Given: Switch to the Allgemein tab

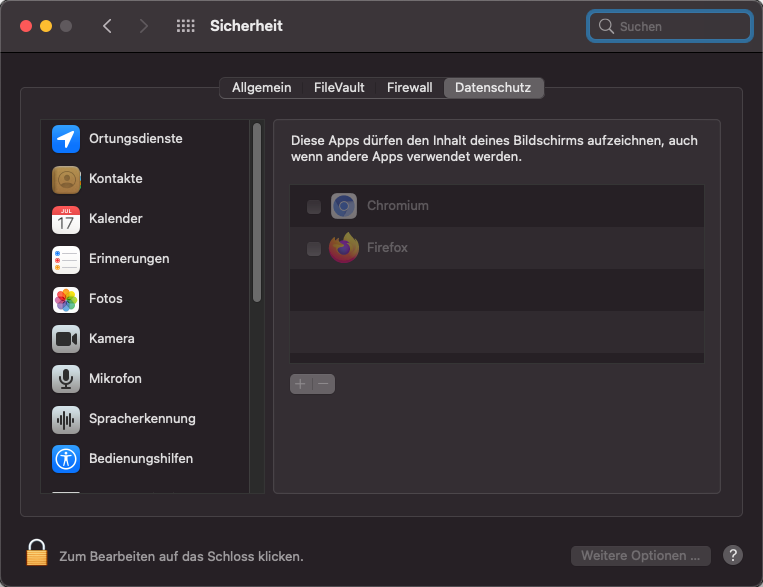Looking at the screenshot, I should coord(261,88).
